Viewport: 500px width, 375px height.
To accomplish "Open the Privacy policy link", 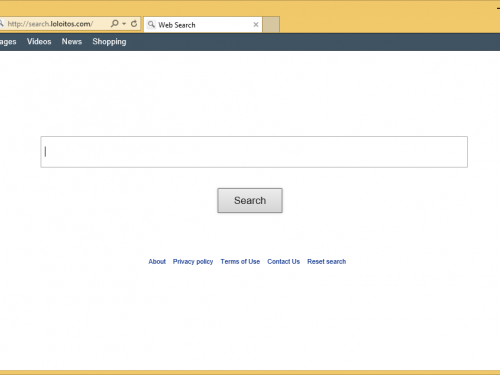I will 193,262.
